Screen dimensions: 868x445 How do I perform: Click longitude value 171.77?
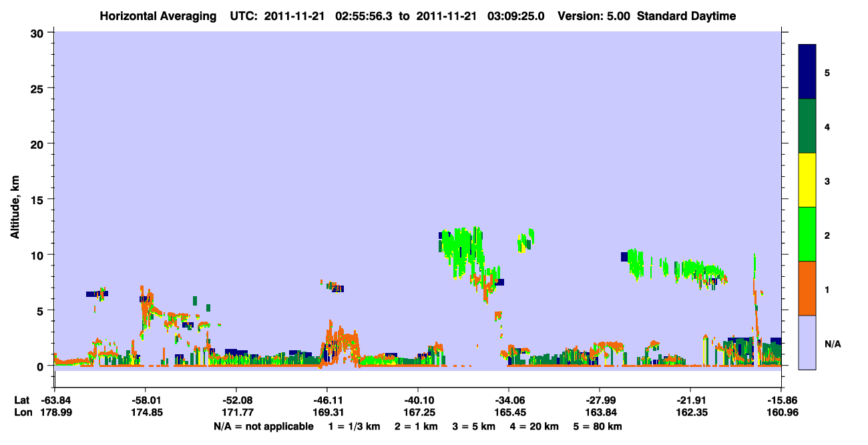coord(236,412)
